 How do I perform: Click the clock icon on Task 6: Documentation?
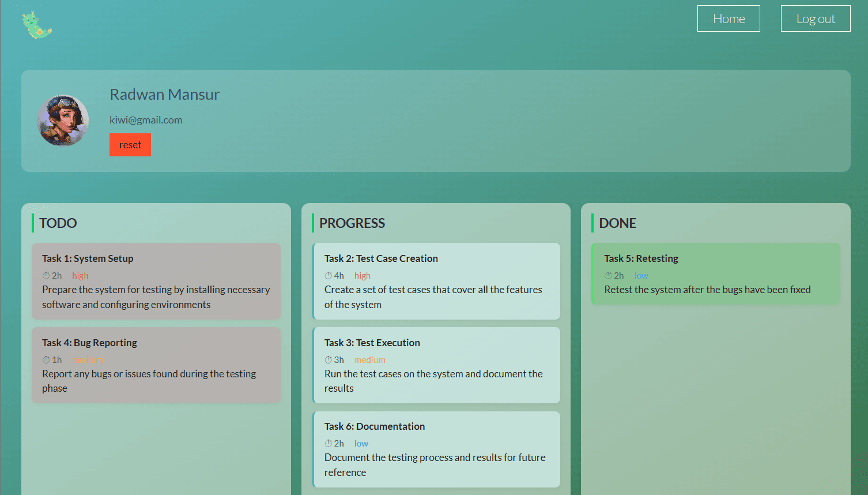pos(327,443)
